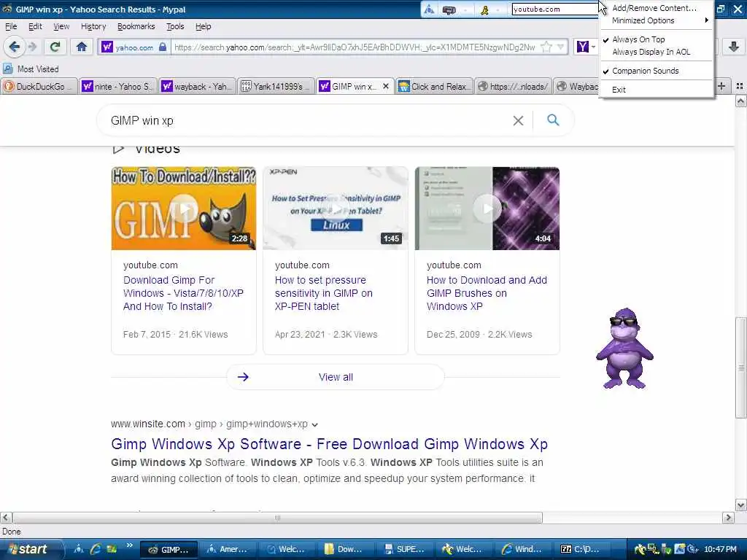Show all tabs with the grid icon
This screenshot has height=560, width=747.
pyautogui.click(x=740, y=86)
